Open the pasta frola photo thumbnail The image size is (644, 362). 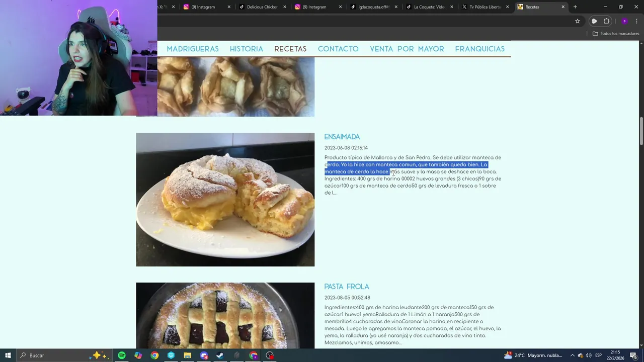(225, 315)
